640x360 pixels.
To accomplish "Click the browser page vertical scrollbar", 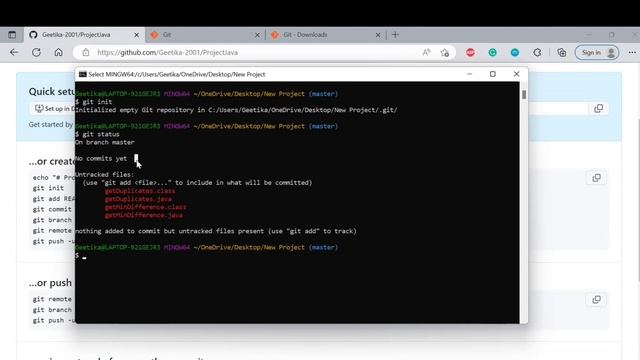I will click(x=638, y=200).
